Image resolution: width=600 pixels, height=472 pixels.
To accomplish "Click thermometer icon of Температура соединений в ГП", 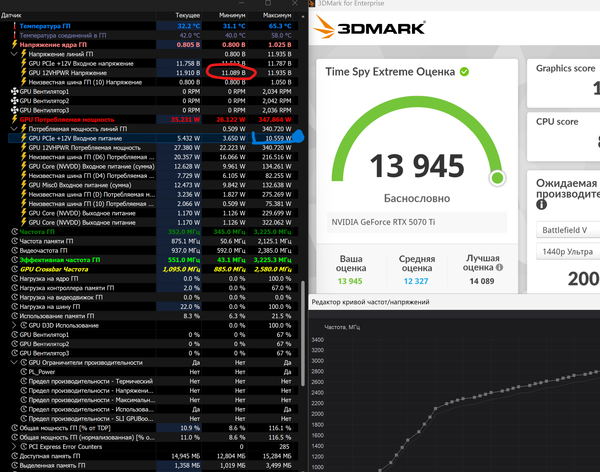I will coord(15,35).
